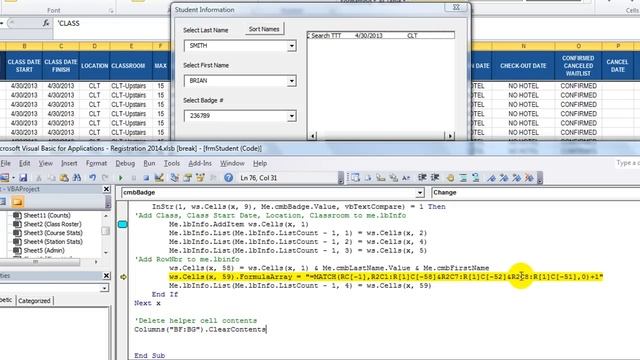Click the green Run Sub play icon
This screenshot has width=640, height=360.
coord(120,178)
